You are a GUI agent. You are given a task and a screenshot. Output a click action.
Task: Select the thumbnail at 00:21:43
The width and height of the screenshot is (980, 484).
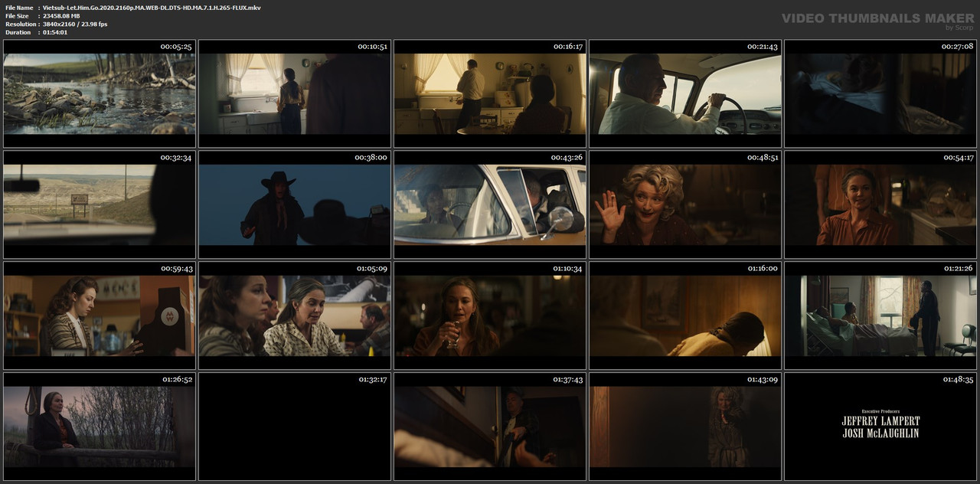click(x=685, y=93)
